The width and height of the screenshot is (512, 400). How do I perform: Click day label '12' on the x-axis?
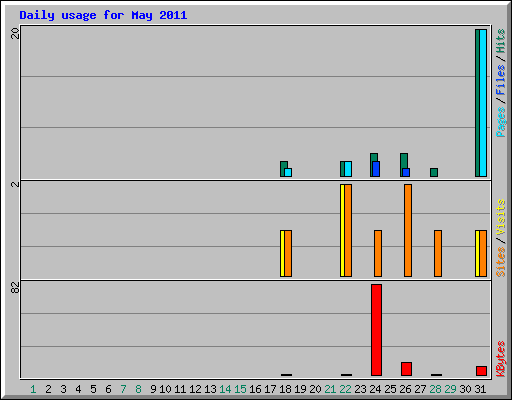click(195, 389)
